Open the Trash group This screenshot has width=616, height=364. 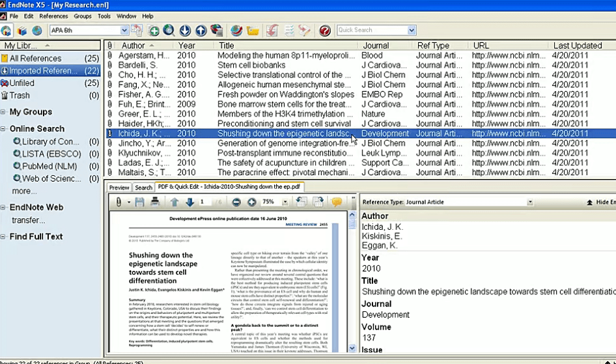[50, 96]
